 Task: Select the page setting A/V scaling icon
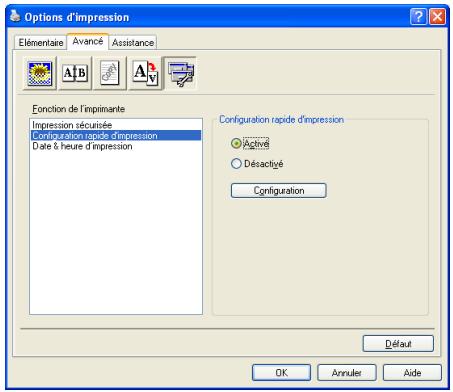click(145, 73)
